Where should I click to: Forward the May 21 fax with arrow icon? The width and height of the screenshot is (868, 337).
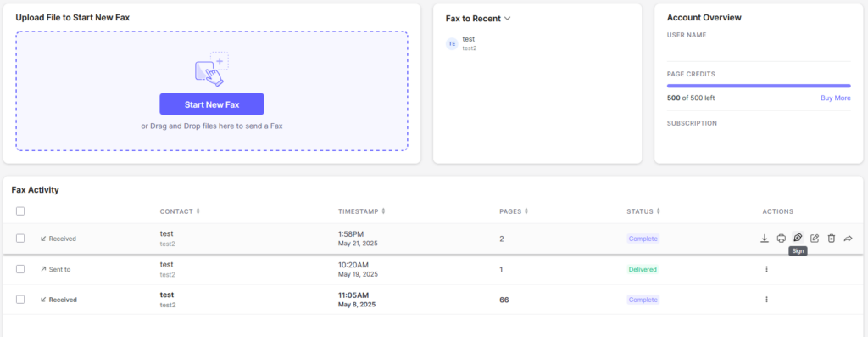click(x=848, y=239)
